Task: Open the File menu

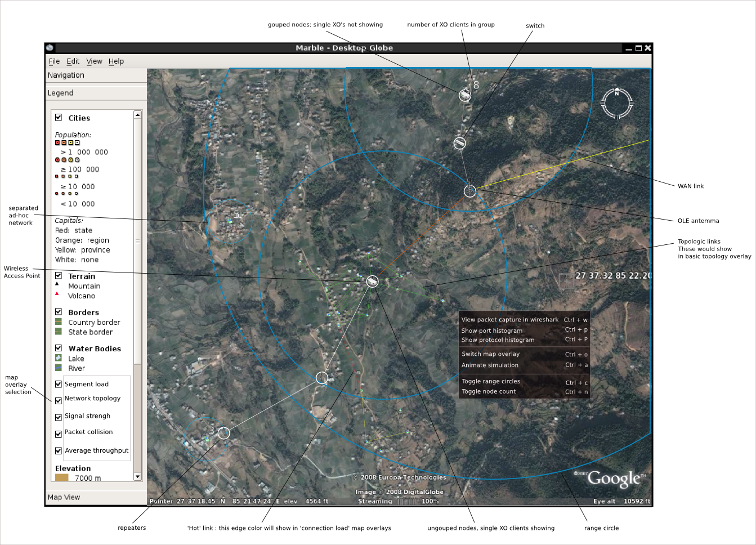Action: point(54,61)
